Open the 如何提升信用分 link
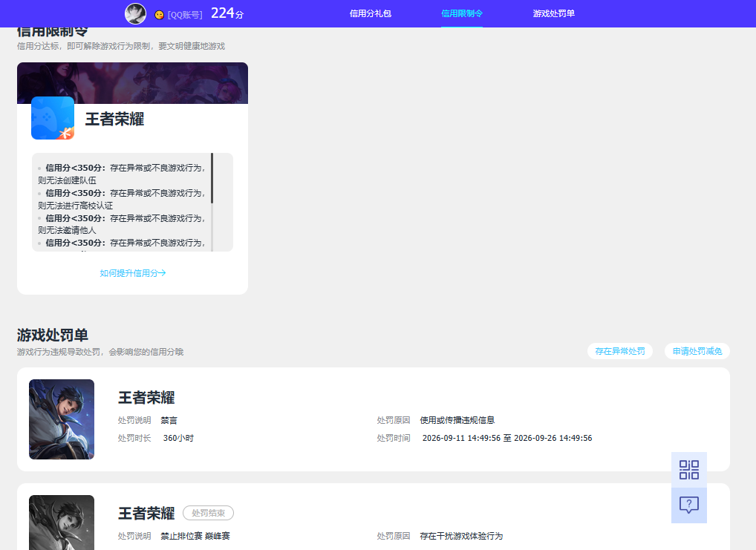The height and width of the screenshot is (550, 756). pyautogui.click(x=133, y=273)
